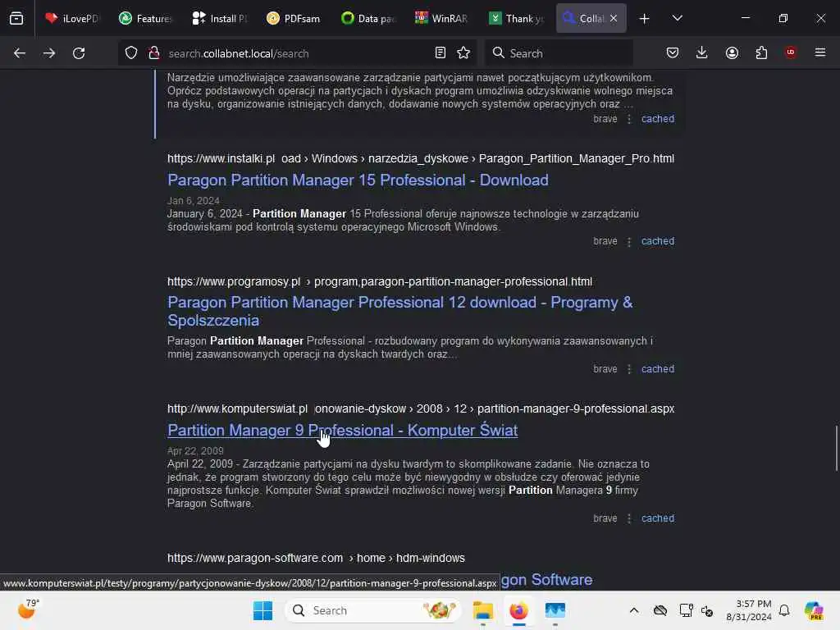Image resolution: width=840 pixels, height=630 pixels.
Task: Open the Firefox application menu
Action: click(820, 52)
